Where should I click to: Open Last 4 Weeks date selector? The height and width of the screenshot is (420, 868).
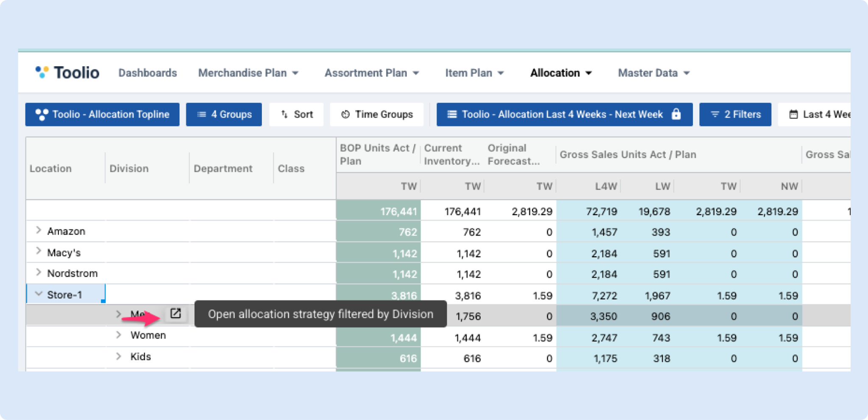click(814, 114)
